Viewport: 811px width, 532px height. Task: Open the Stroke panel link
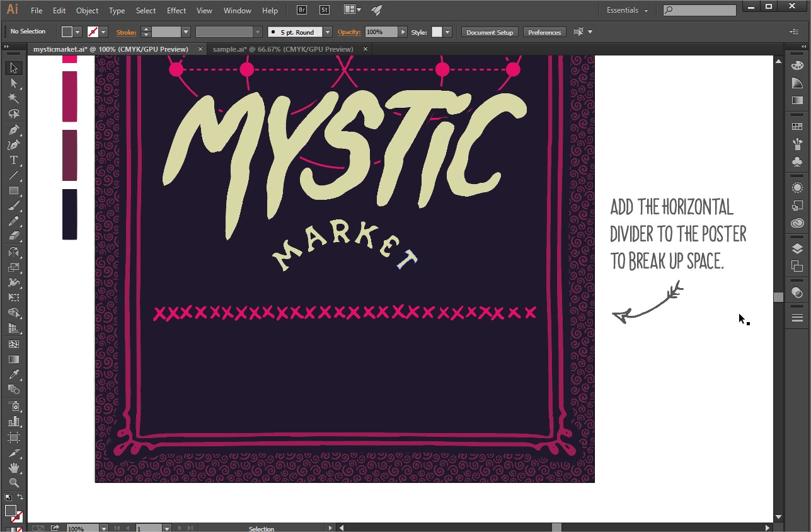(127, 32)
